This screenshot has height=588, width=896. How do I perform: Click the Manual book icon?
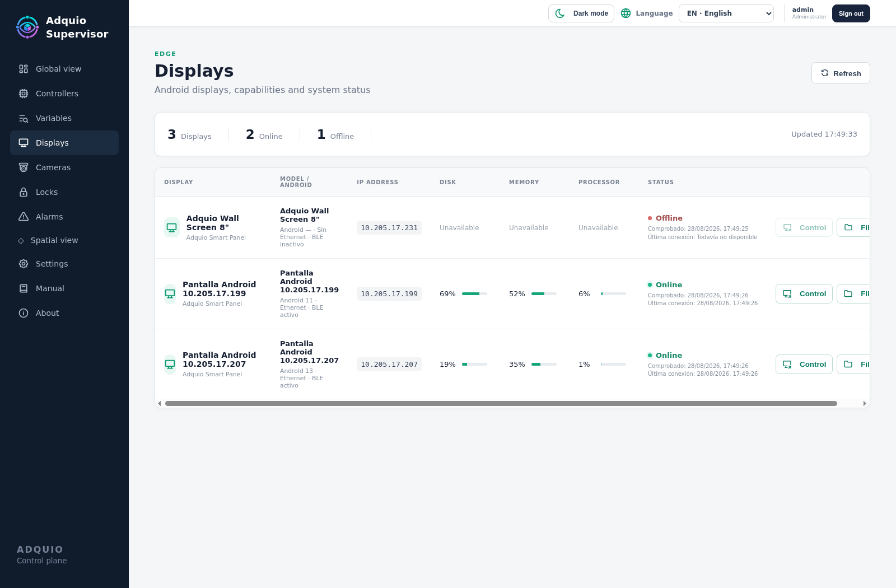[x=24, y=288]
